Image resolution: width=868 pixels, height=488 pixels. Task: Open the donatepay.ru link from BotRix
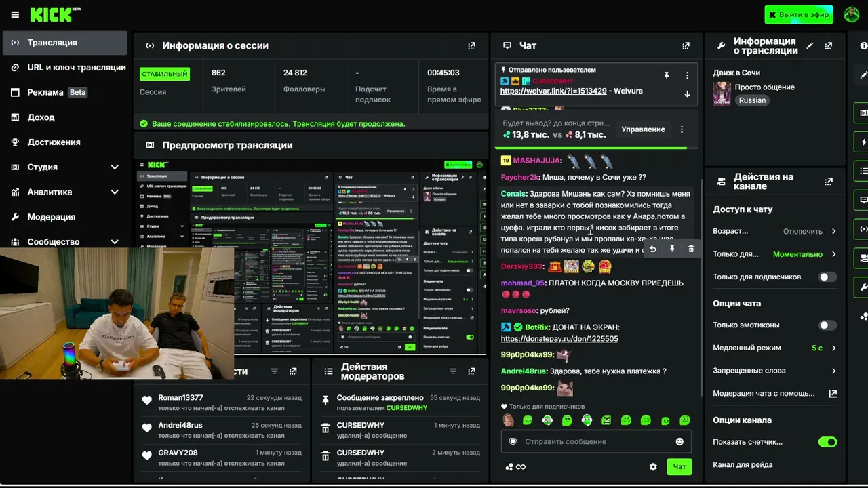[x=559, y=339]
